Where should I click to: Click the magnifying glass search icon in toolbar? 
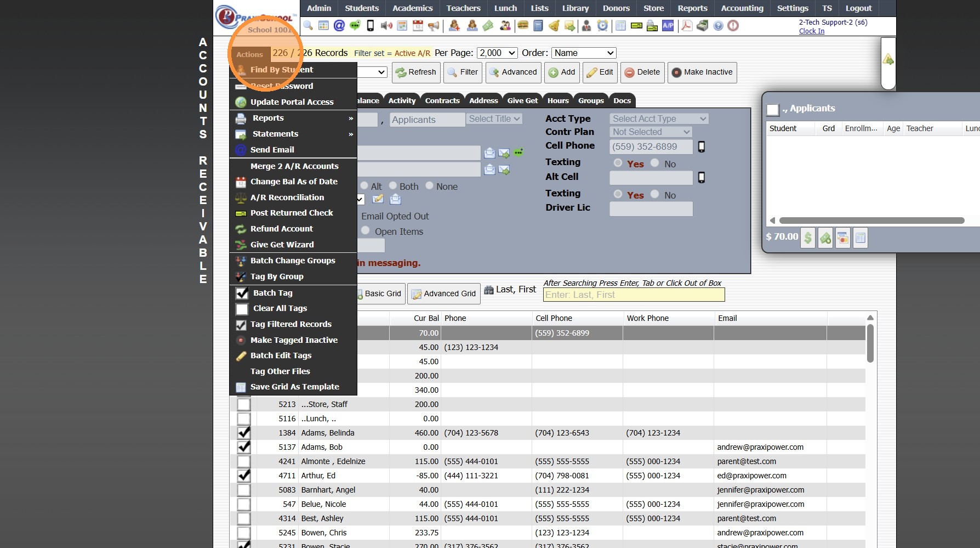pos(308,25)
